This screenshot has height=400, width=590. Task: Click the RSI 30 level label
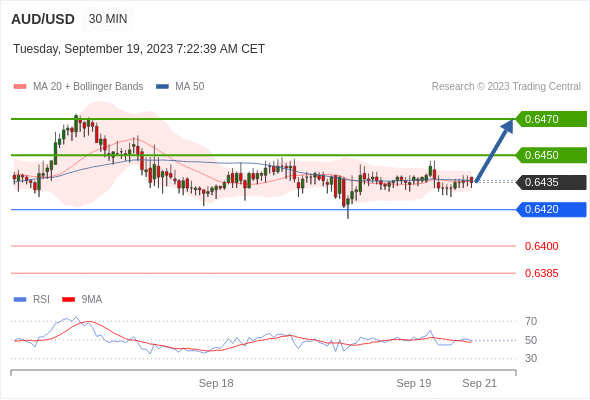coord(531,358)
